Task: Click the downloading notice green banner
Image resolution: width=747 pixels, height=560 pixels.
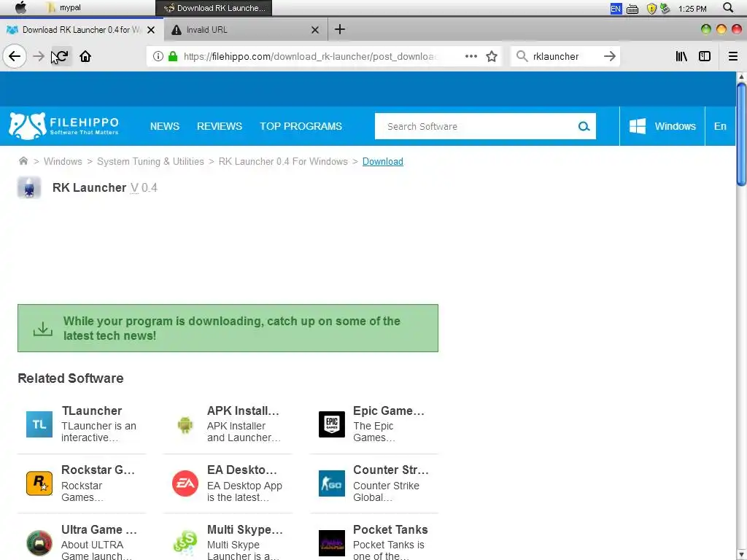Action: (x=228, y=328)
